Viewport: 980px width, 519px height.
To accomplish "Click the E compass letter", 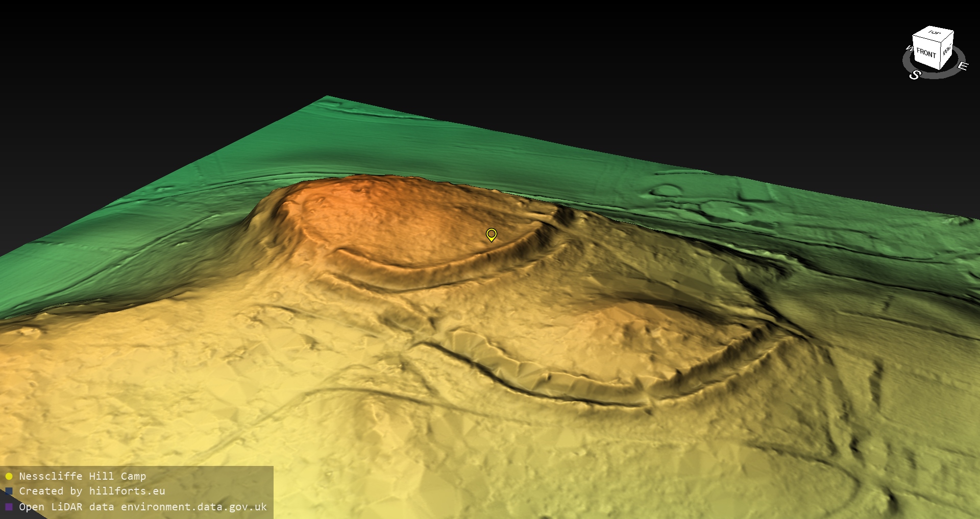I will tap(962, 66).
